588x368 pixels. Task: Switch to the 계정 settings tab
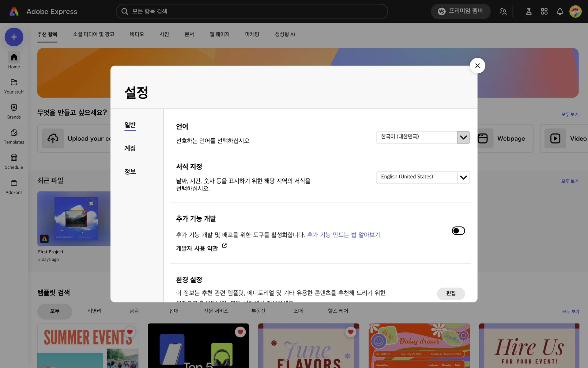[130, 148]
